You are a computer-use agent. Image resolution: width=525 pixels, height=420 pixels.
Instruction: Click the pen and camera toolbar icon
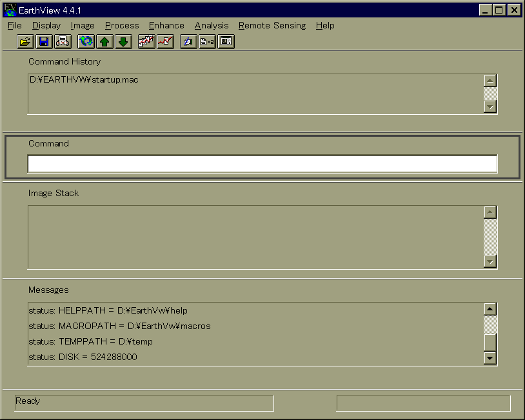tap(188, 42)
